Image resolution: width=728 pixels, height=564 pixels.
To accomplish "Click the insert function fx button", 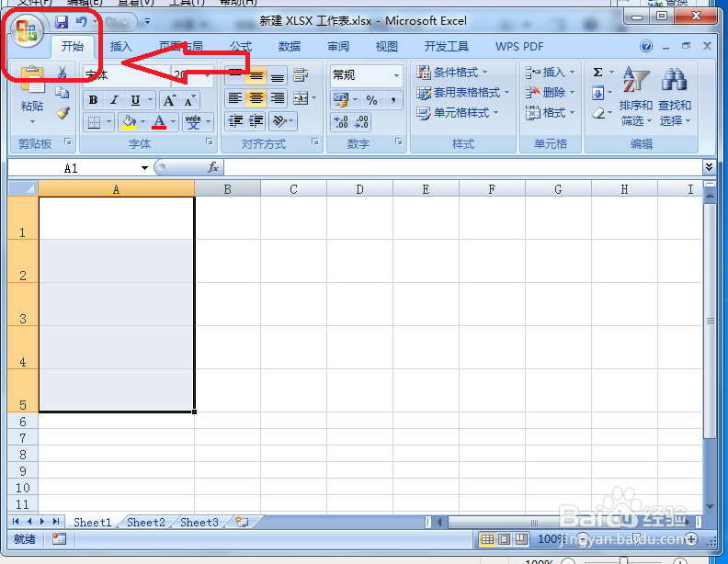I will click(x=213, y=167).
